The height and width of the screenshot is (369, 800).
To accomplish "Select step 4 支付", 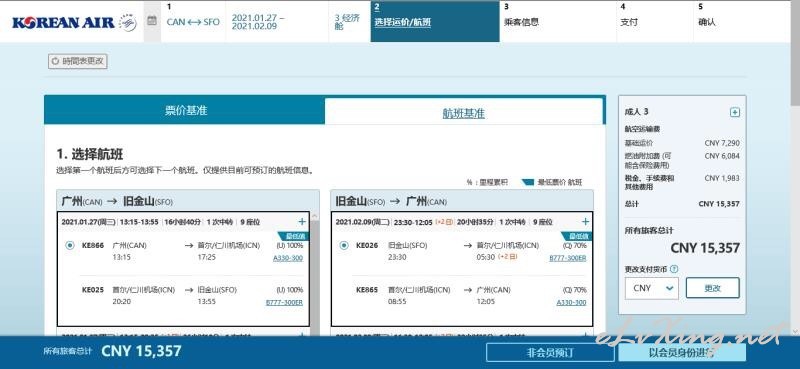I will [x=629, y=22].
